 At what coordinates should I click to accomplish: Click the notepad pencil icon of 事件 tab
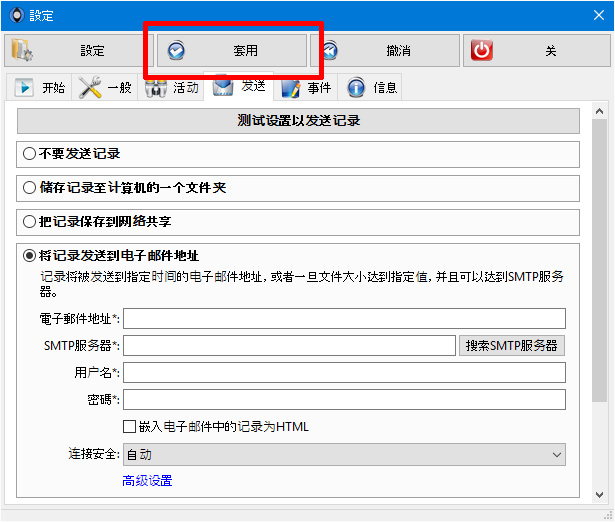click(290, 88)
